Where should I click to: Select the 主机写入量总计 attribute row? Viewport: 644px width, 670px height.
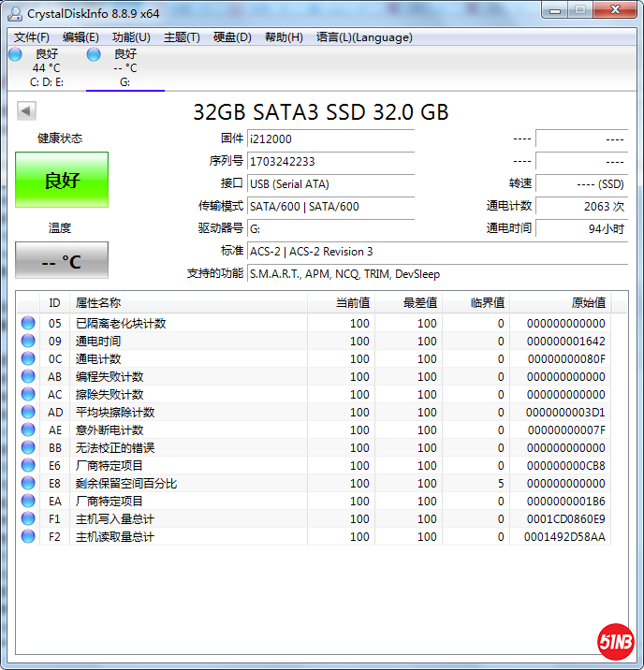point(115,519)
